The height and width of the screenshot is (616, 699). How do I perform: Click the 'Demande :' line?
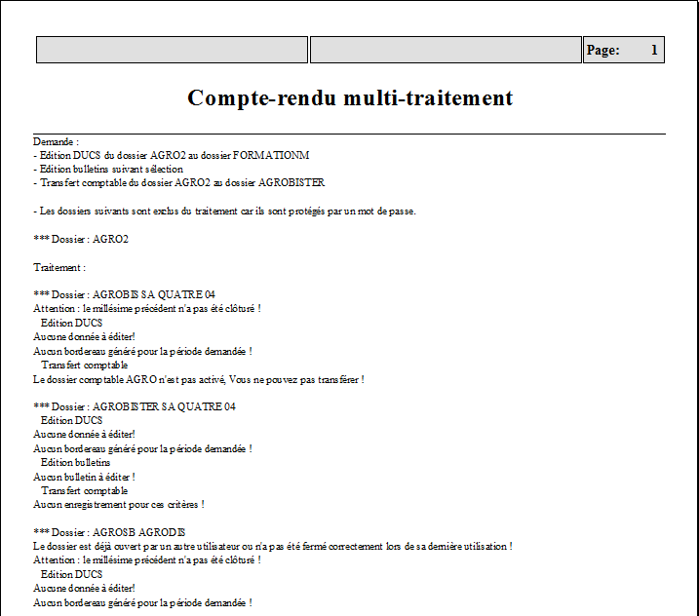click(57, 141)
